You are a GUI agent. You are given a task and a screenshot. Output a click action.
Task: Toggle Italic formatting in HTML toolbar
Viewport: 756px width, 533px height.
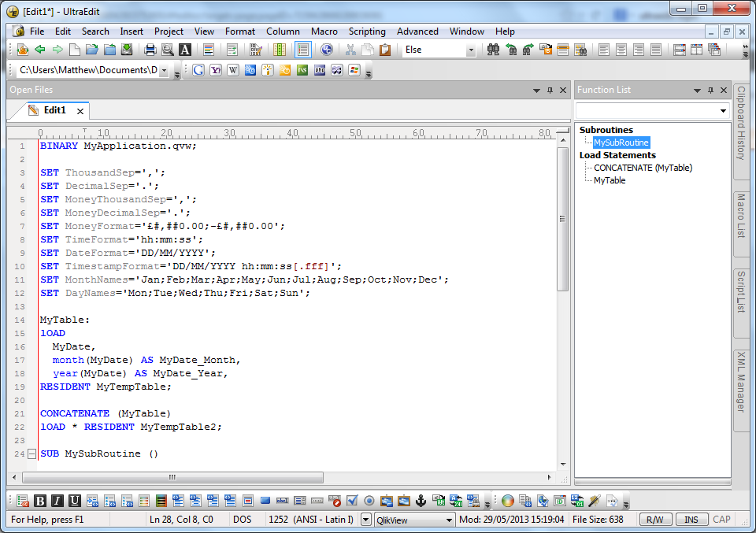[x=57, y=502]
